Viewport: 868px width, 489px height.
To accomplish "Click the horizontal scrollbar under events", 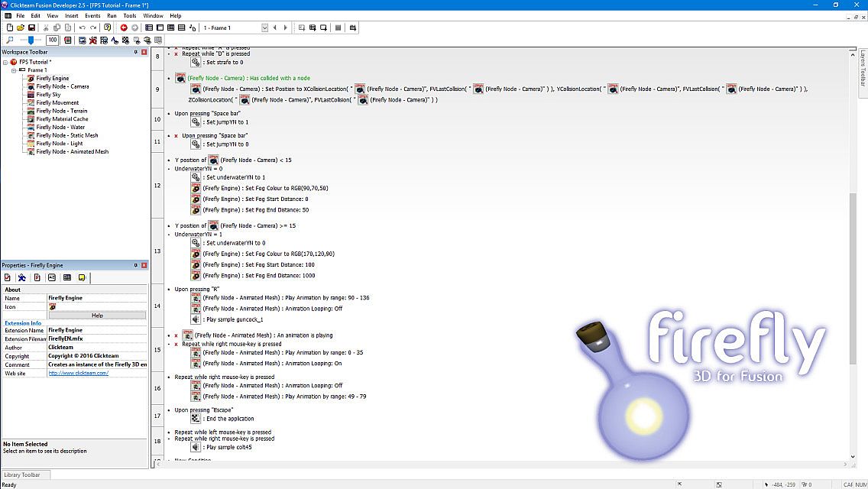I will pos(501,464).
